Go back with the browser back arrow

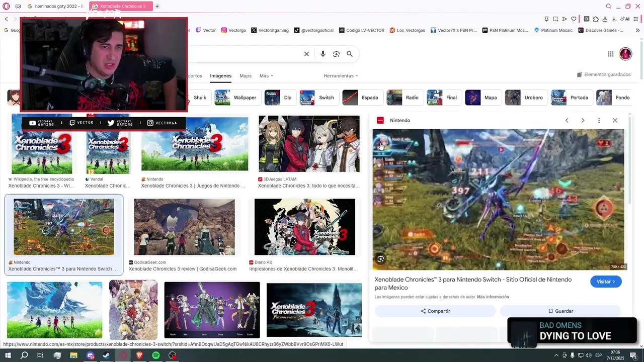tap(6, 19)
